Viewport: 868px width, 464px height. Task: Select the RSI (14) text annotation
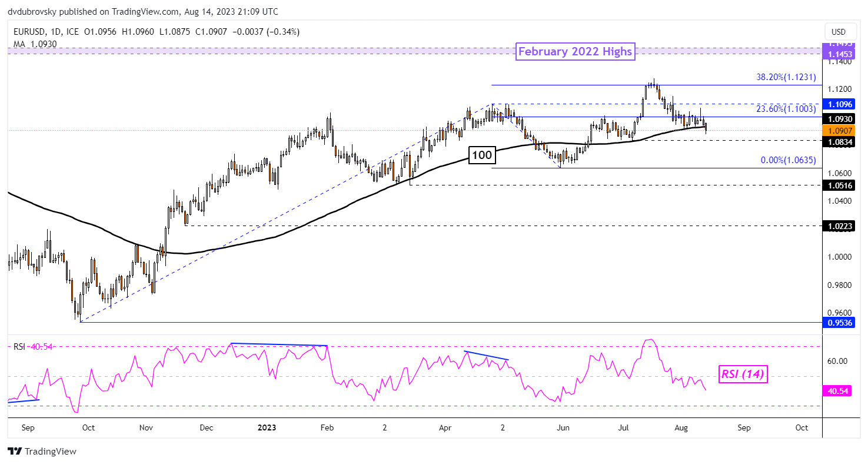(x=744, y=373)
